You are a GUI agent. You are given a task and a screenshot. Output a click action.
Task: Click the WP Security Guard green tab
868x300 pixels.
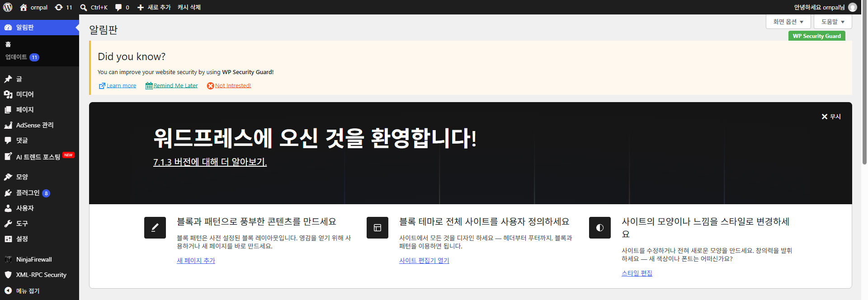pos(817,36)
